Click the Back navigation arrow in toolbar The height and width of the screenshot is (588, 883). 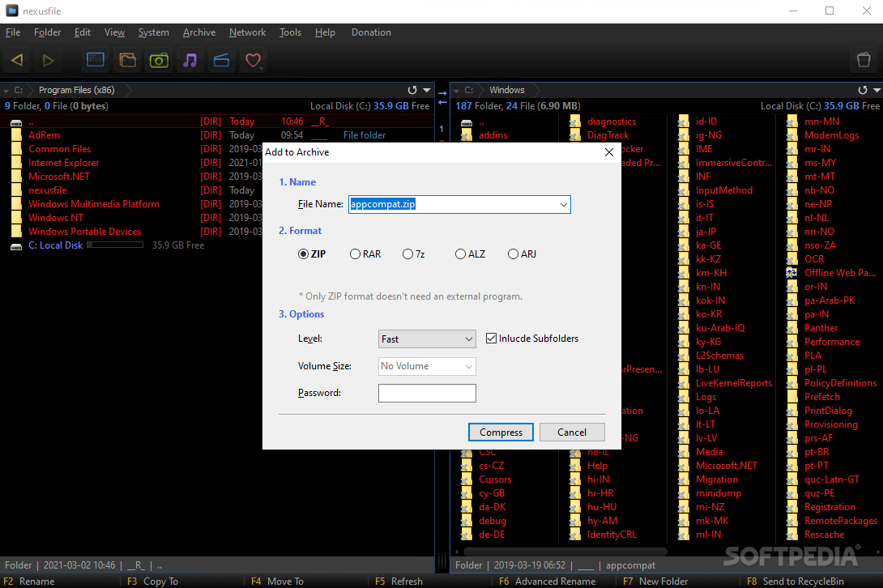pos(17,60)
